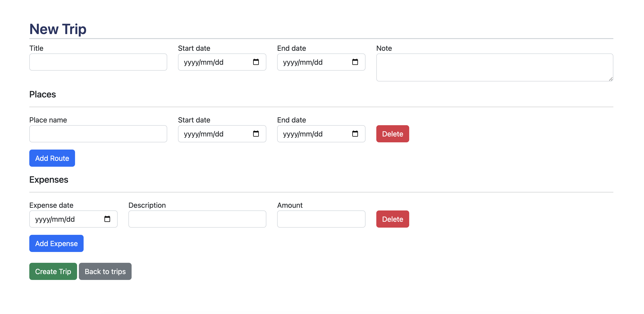Open calendar picker for trip Start date

click(x=256, y=62)
